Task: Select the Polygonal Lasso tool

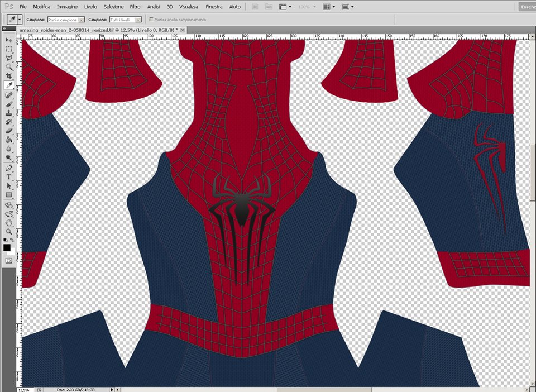Action: point(9,58)
